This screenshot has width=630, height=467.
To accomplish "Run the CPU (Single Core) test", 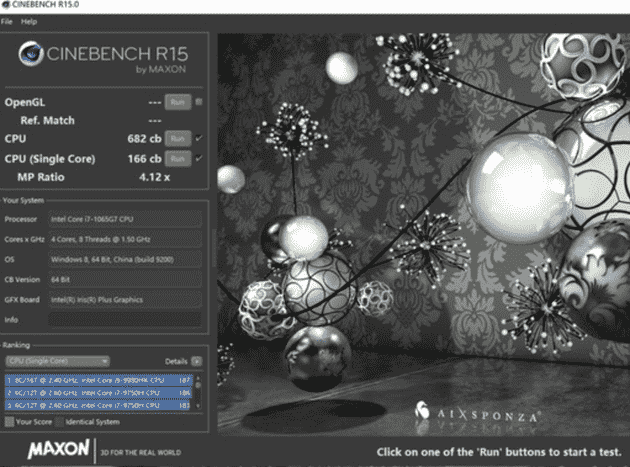I will pyautogui.click(x=178, y=159).
